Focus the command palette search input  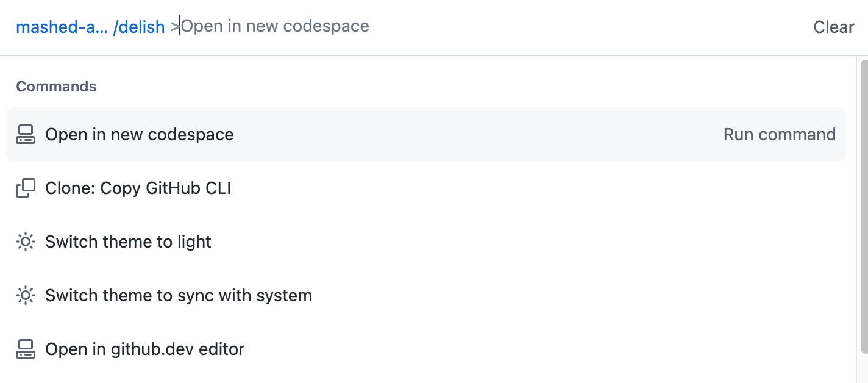tap(427, 27)
